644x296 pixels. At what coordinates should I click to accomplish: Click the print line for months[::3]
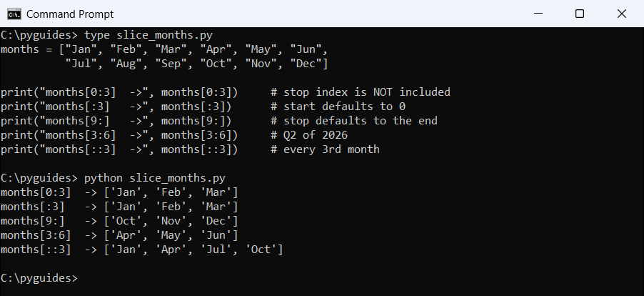coord(190,149)
